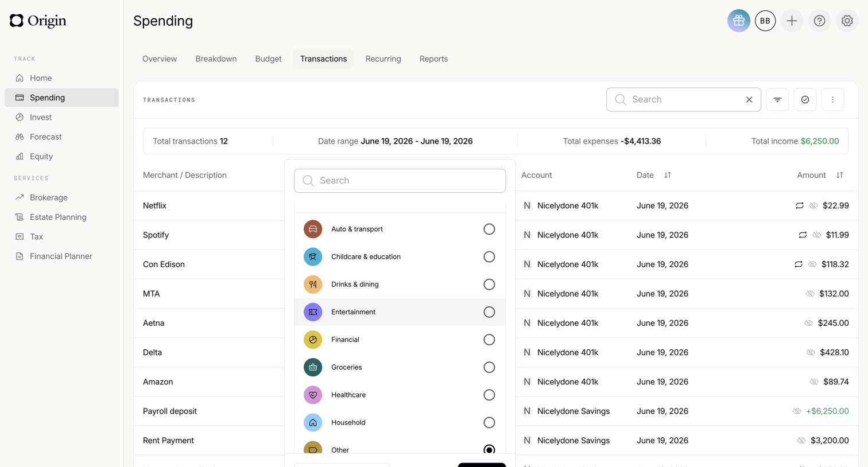
Task: Select Groceries radio button
Action: pos(489,367)
